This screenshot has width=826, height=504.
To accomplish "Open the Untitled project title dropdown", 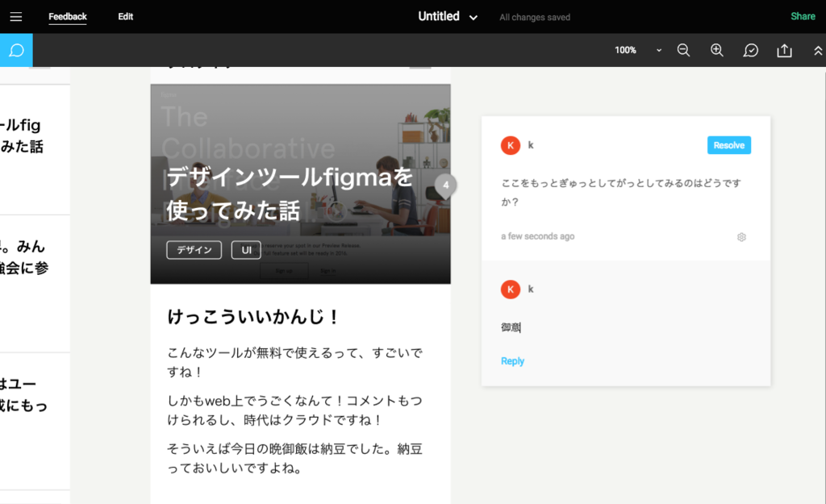I will point(448,16).
